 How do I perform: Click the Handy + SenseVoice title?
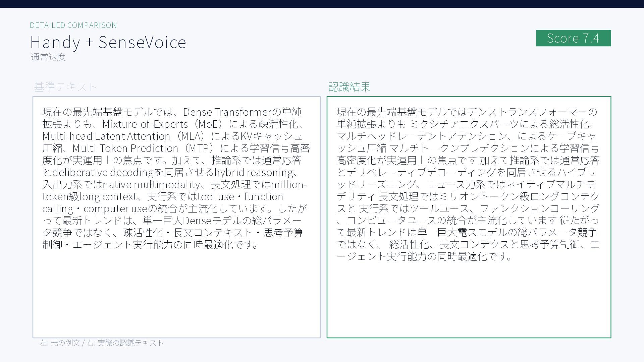[108, 42]
